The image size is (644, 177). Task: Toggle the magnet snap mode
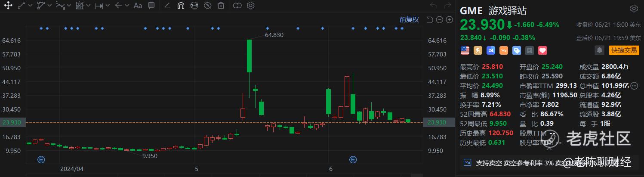click(181, 6)
